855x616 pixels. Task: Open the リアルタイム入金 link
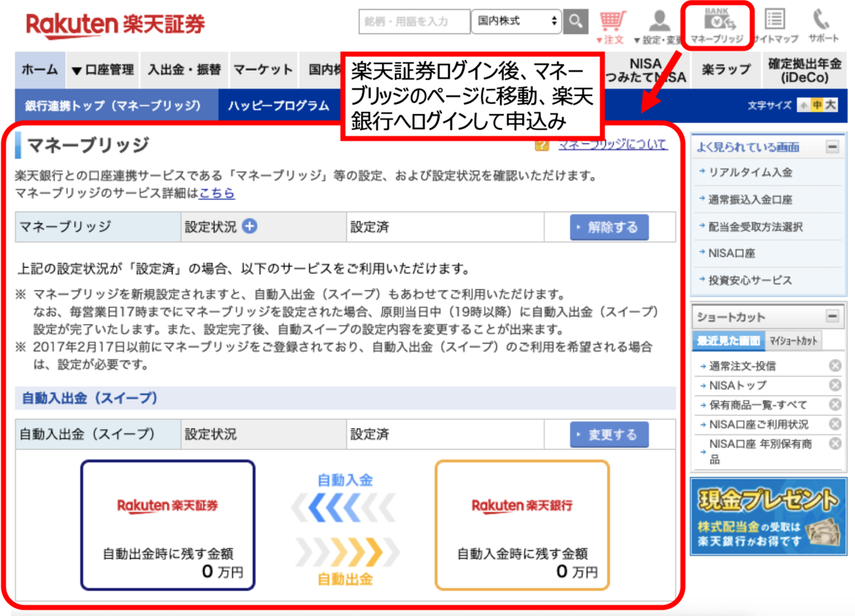(x=751, y=173)
